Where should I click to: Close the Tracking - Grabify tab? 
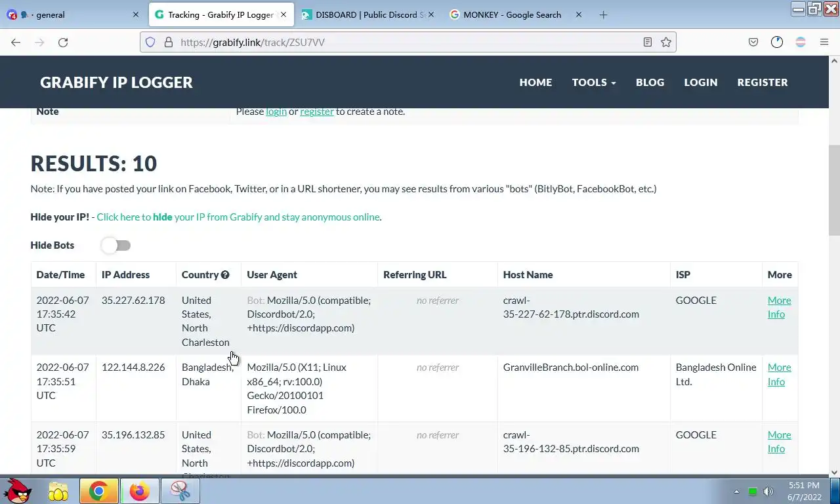coord(283,14)
